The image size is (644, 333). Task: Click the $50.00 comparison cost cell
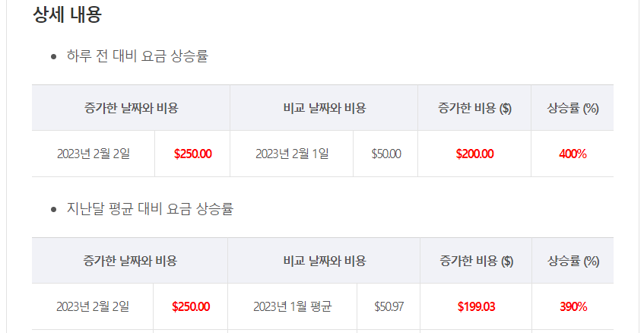pos(385,154)
